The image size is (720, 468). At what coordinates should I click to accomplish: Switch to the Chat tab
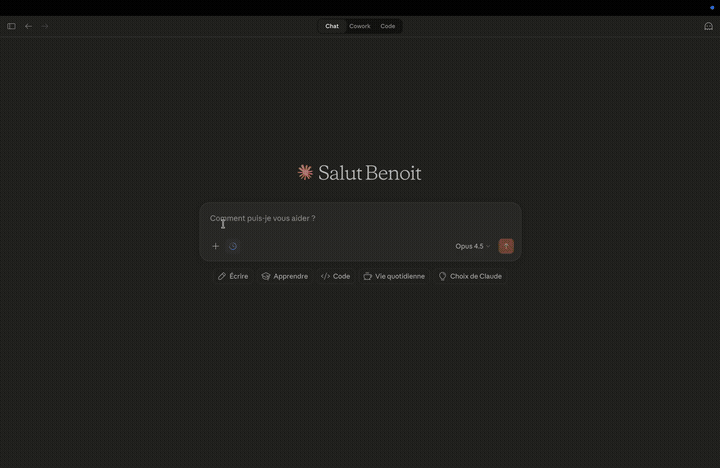[332, 26]
